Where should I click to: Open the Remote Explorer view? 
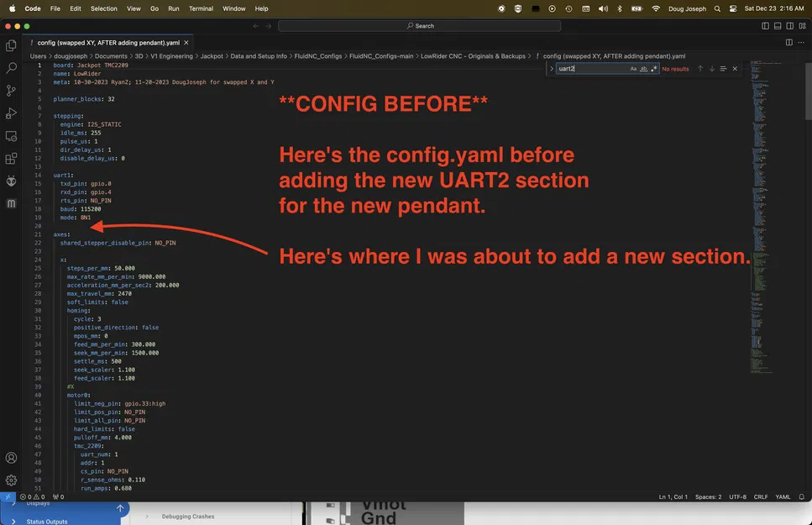pyautogui.click(x=11, y=136)
